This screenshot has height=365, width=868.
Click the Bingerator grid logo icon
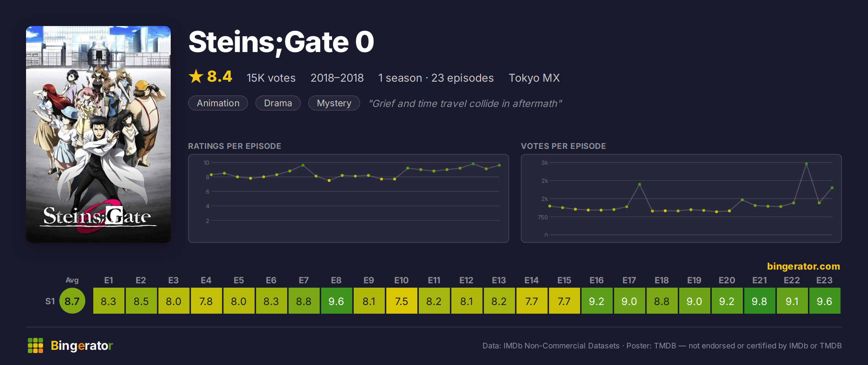click(x=35, y=345)
